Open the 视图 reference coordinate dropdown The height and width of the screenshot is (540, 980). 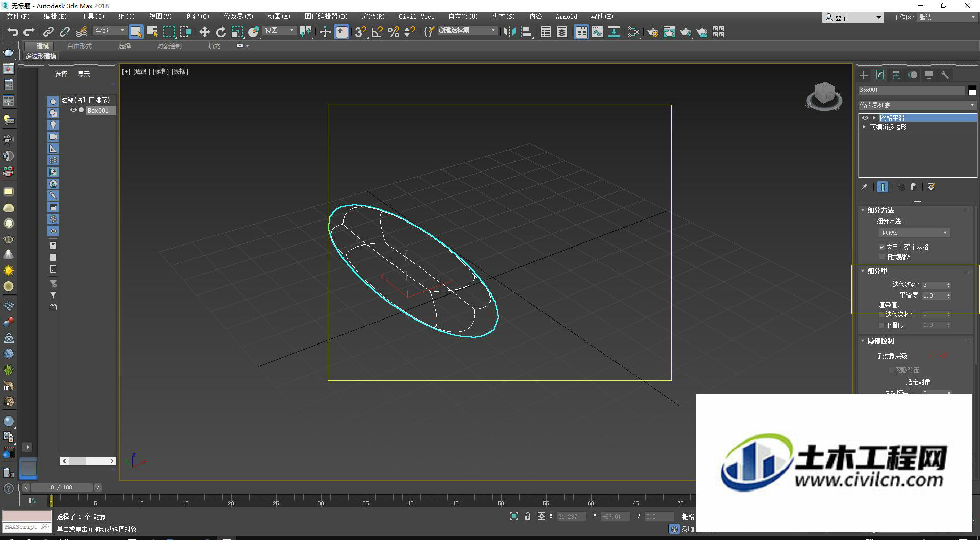point(279,31)
